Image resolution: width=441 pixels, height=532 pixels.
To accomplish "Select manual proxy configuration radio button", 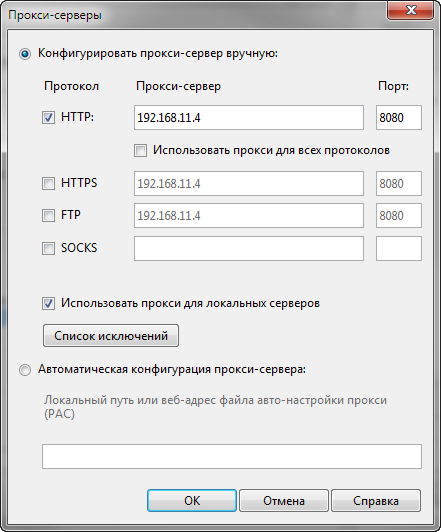I will pyautogui.click(x=25, y=54).
